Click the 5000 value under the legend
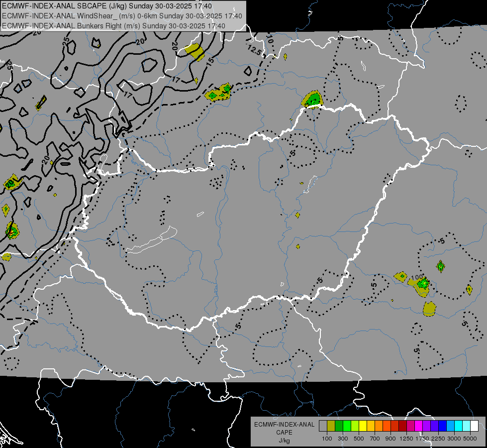 click(x=470, y=439)
